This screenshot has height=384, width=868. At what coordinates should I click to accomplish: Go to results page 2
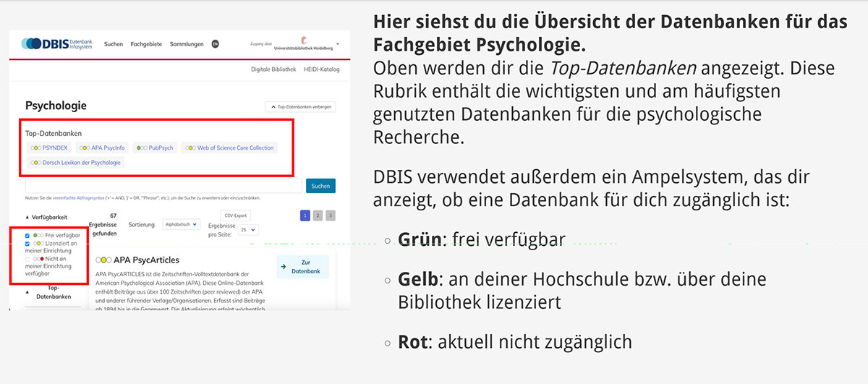pyautogui.click(x=318, y=216)
